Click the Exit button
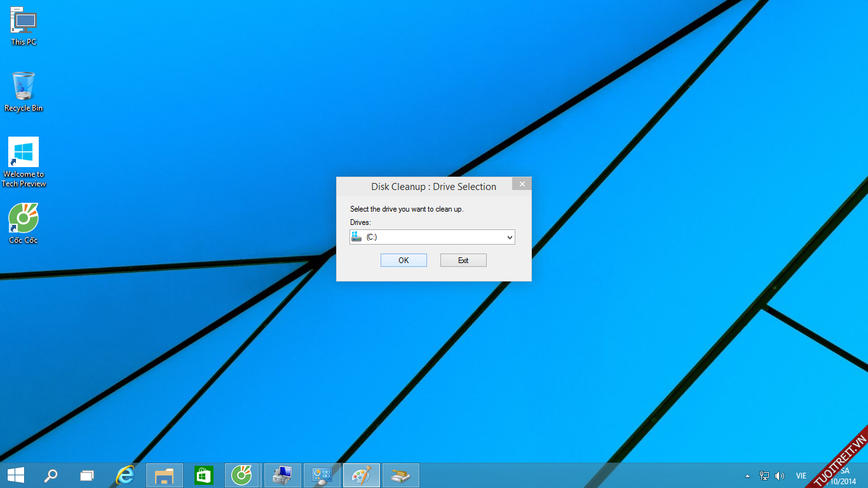The image size is (868, 488). point(463,261)
